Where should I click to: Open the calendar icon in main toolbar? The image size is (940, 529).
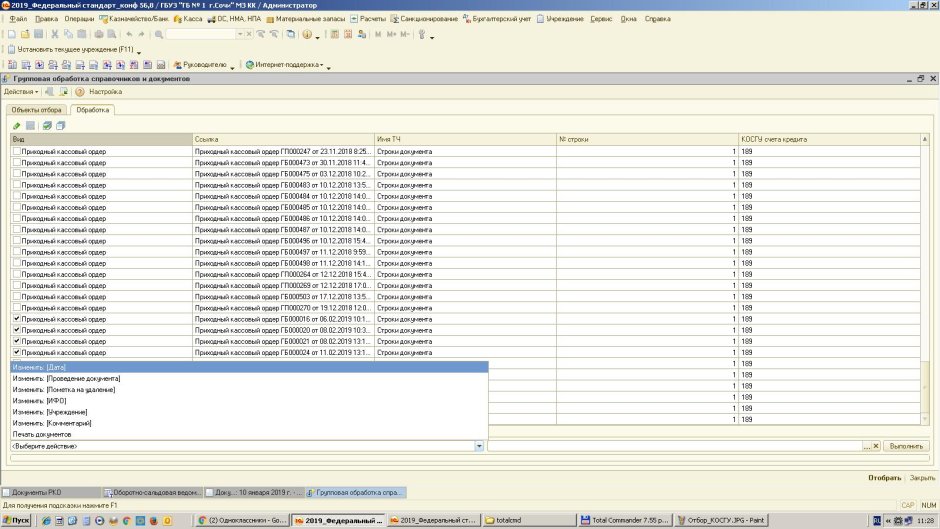(x=348, y=34)
